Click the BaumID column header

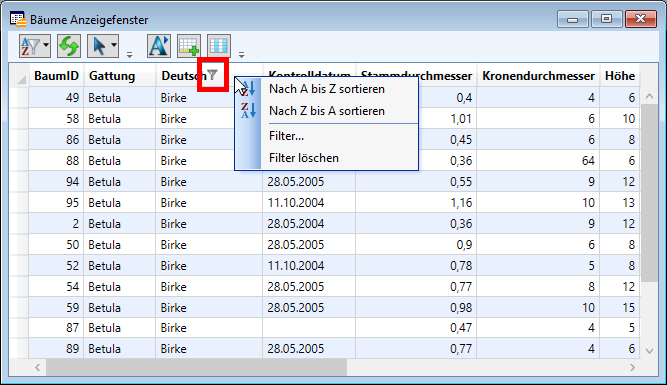click(57, 76)
